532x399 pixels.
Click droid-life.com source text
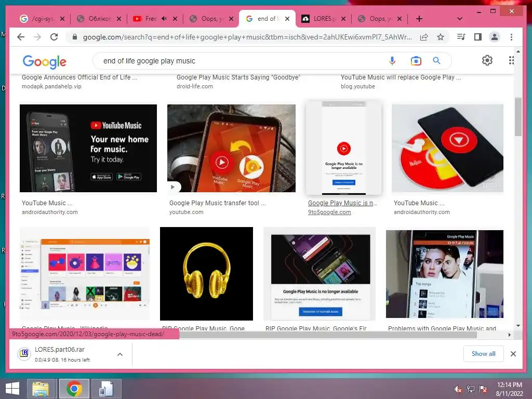pos(195,87)
